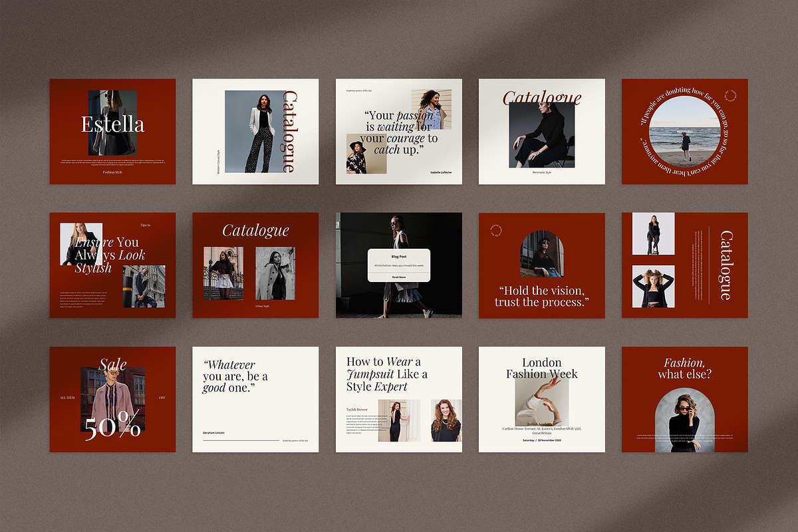798x532 pixels.
Task: Click the 'OFF' label on Sale slide
Action: coord(162,398)
